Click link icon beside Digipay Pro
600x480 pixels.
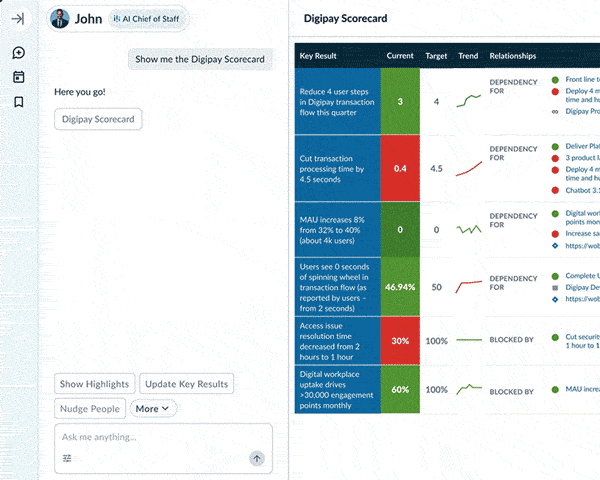click(555, 112)
